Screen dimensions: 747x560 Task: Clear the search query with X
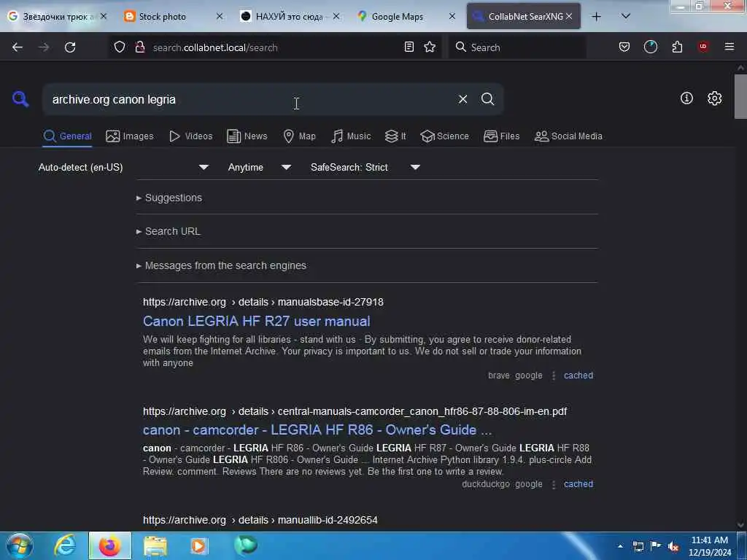462,99
